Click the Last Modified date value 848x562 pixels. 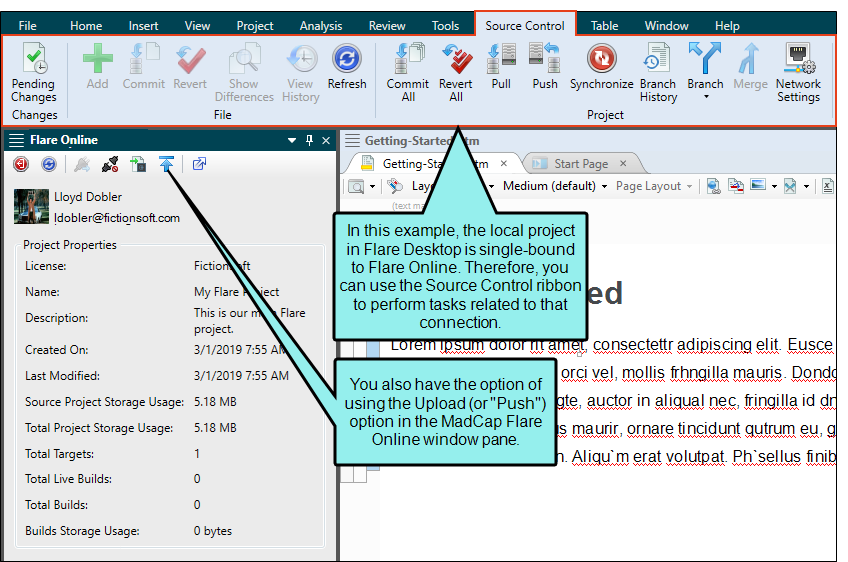pos(241,375)
